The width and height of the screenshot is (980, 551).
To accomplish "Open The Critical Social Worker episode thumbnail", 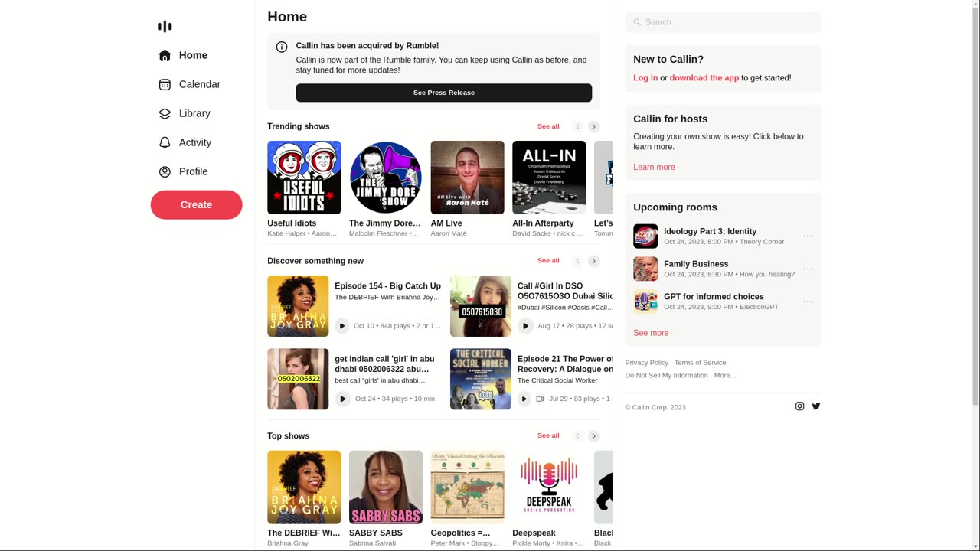I will [481, 380].
